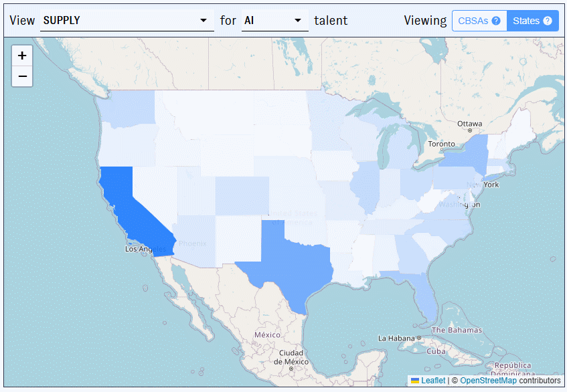567x392 pixels.
Task: Open the SUPPLY view dropdown
Action: coord(127,21)
